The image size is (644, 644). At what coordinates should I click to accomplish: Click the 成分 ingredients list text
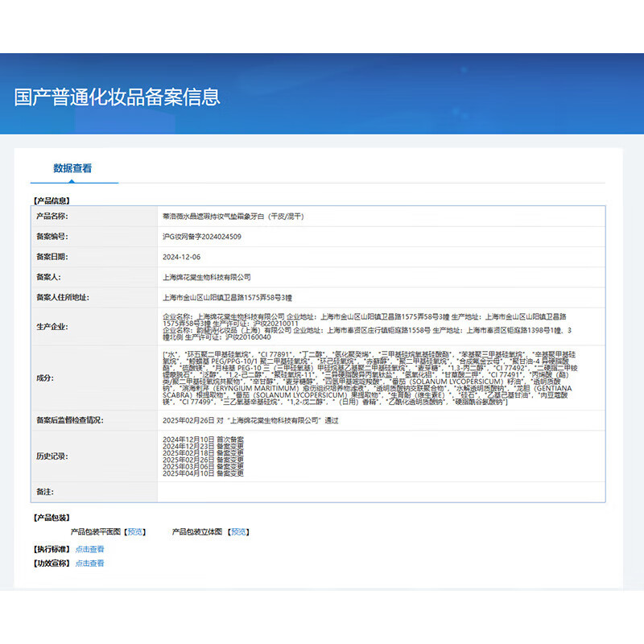coord(378,378)
